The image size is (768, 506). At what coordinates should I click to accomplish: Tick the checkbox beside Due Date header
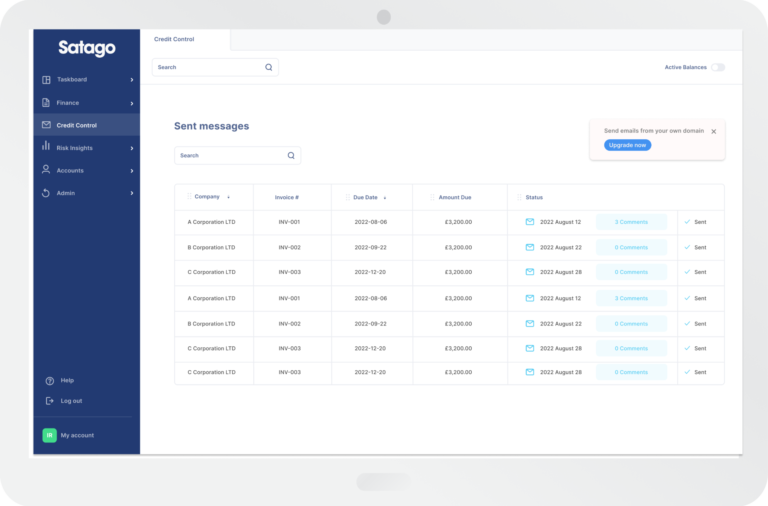click(x=348, y=197)
